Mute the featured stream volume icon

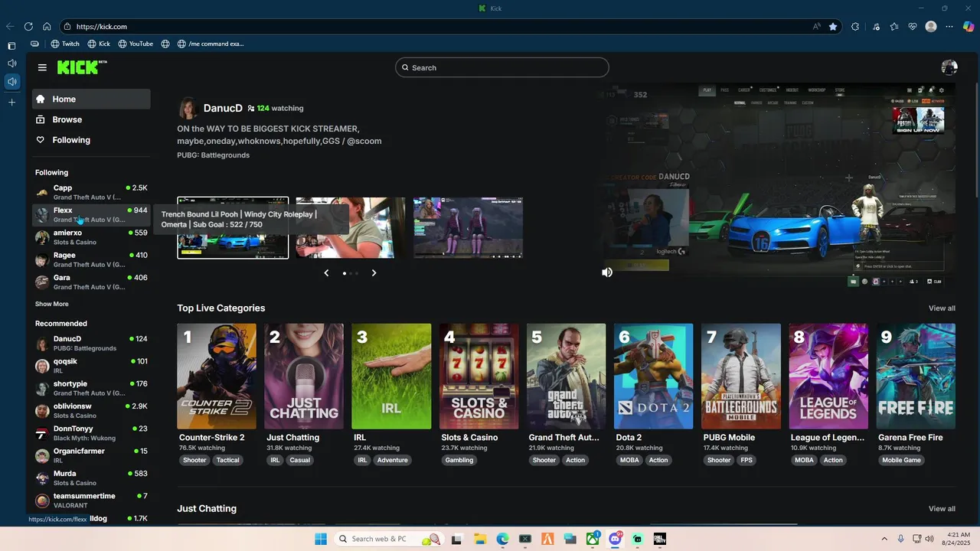[x=607, y=272]
